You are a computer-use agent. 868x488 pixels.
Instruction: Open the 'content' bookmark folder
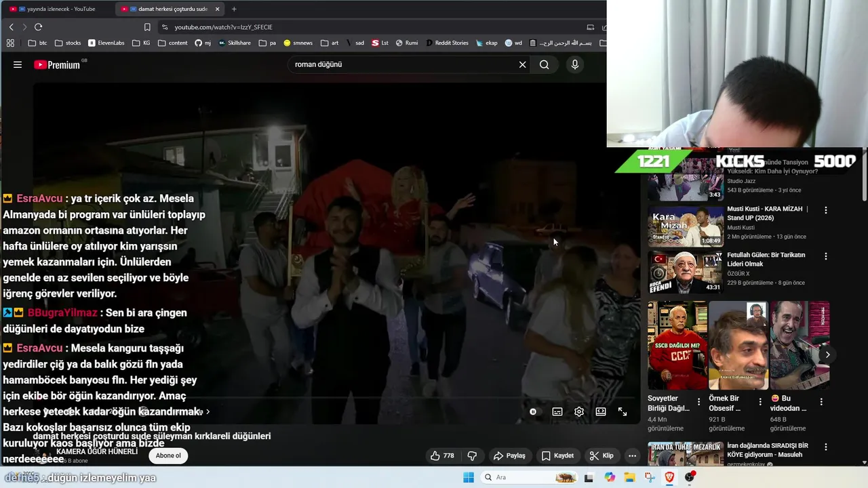pos(173,43)
